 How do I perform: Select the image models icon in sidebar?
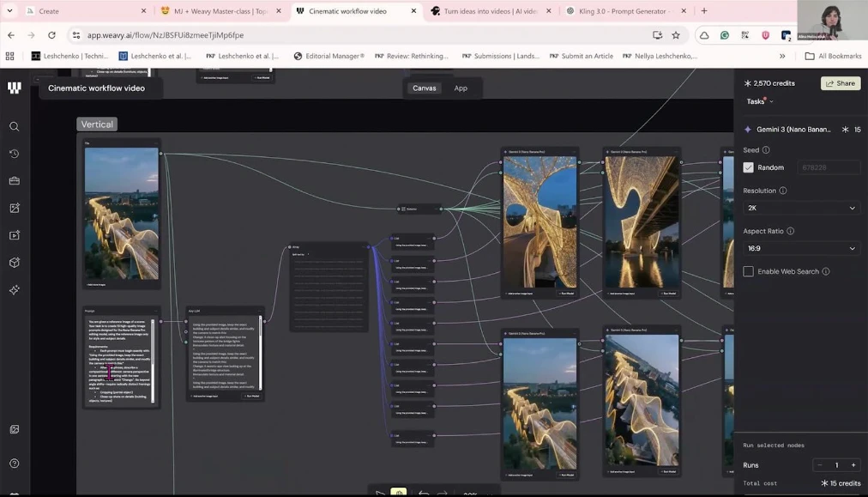pyautogui.click(x=15, y=208)
